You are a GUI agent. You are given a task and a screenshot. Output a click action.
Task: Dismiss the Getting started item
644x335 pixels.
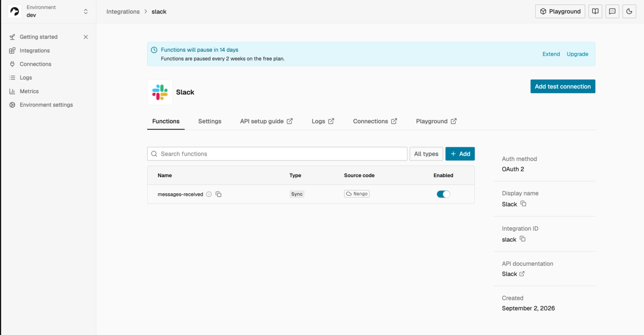(x=86, y=37)
